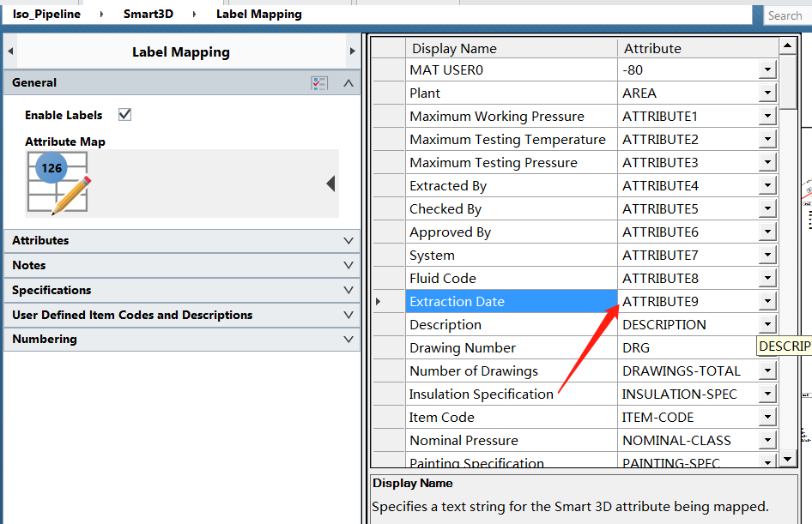Click the Display Name column header
This screenshot has height=524, width=812.
[511, 48]
